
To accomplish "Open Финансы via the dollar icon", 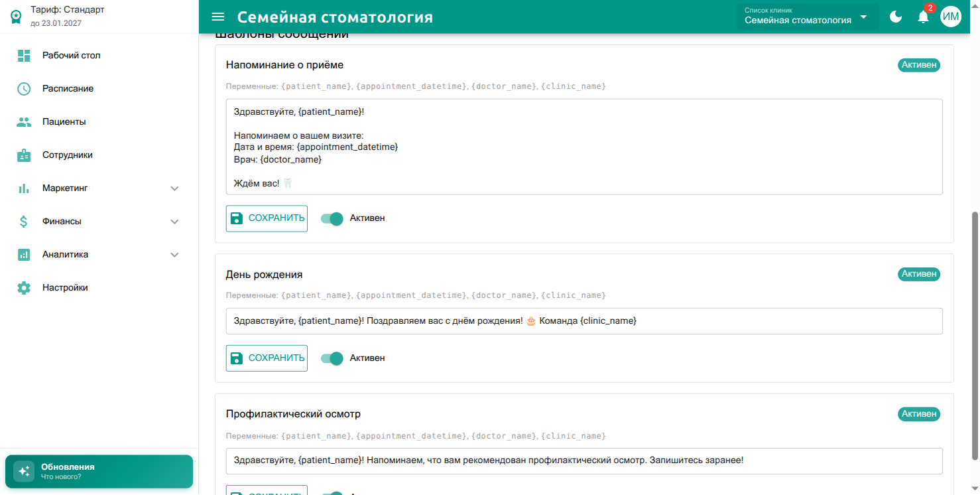I will pyautogui.click(x=24, y=221).
